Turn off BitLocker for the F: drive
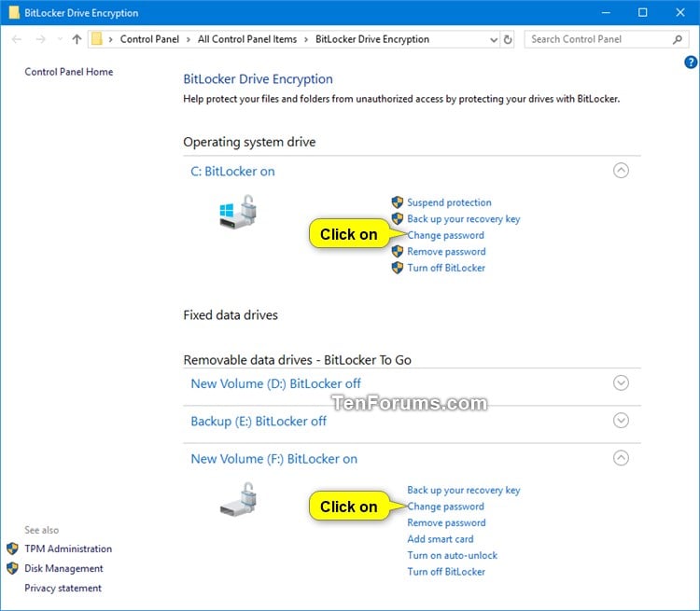 coord(446,572)
